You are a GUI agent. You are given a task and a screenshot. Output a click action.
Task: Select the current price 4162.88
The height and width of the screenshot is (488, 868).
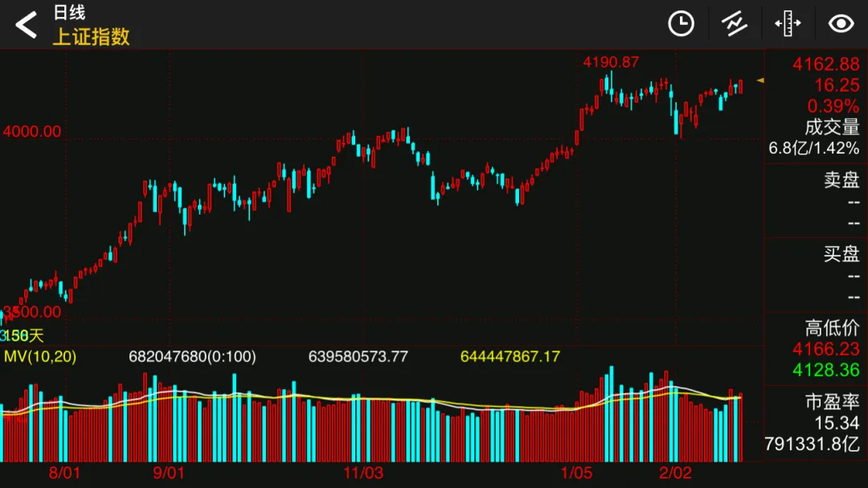826,64
